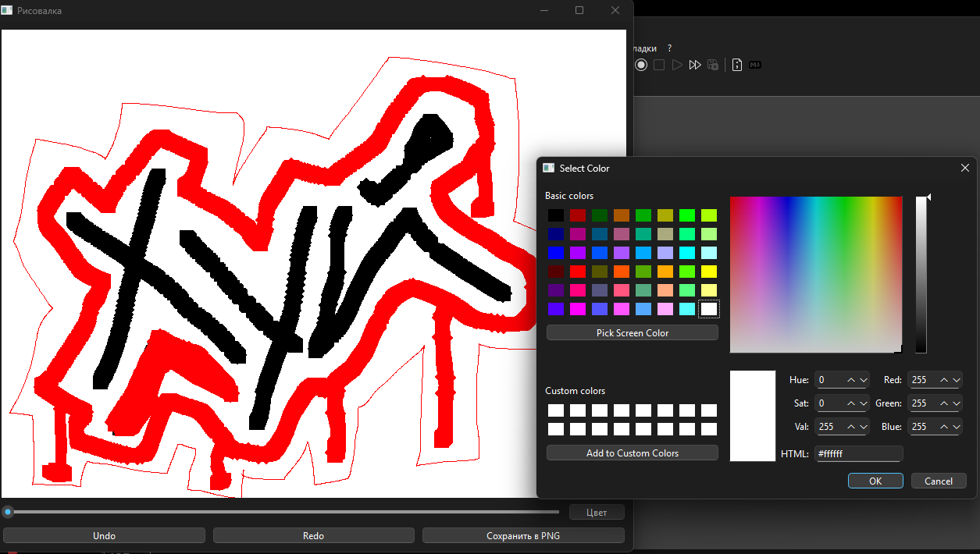Increase the Sat value with up arrow
The width and height of the screenshot is (980, 554).
pos(852,403)
